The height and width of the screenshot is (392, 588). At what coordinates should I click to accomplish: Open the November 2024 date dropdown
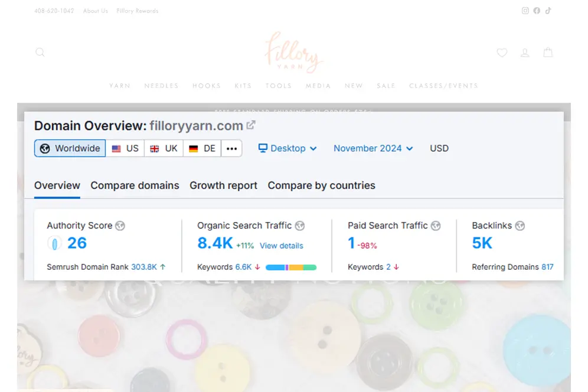(x=374, y=149)
